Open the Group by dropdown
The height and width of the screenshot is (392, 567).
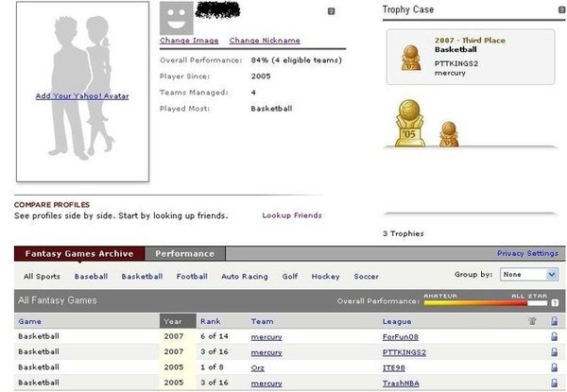point(529,275)
